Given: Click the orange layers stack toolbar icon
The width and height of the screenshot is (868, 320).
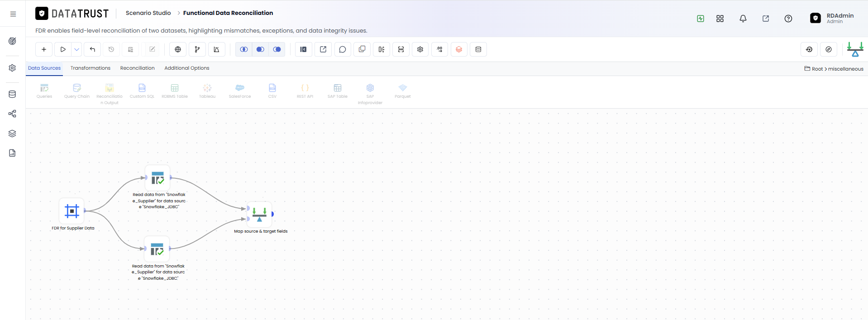Looking at the screenshot, I should tap(459, 49).
